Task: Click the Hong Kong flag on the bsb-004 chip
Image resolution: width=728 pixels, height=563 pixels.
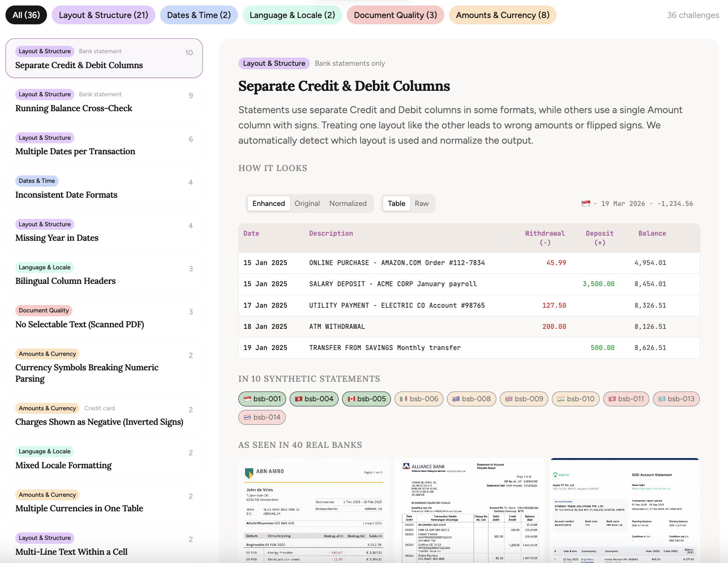Action: click(298, 399)
